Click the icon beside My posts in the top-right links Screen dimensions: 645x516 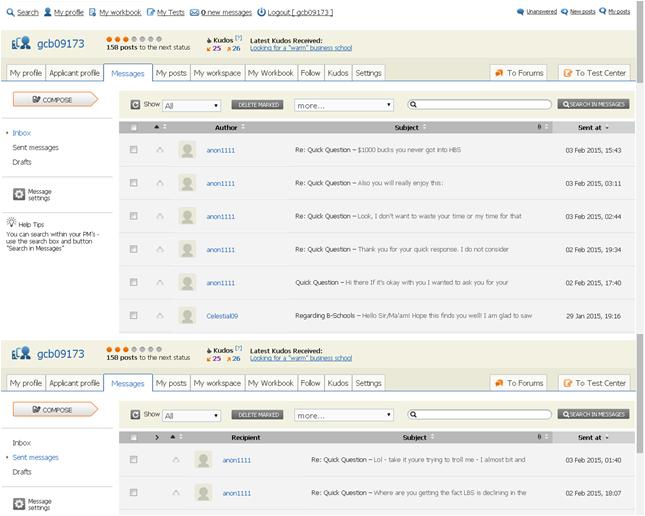click(603, 12)
